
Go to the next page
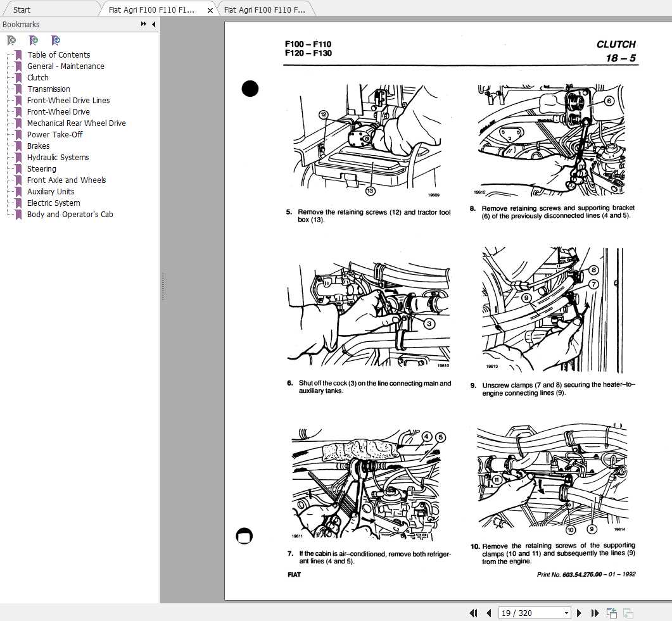point(579,613)
